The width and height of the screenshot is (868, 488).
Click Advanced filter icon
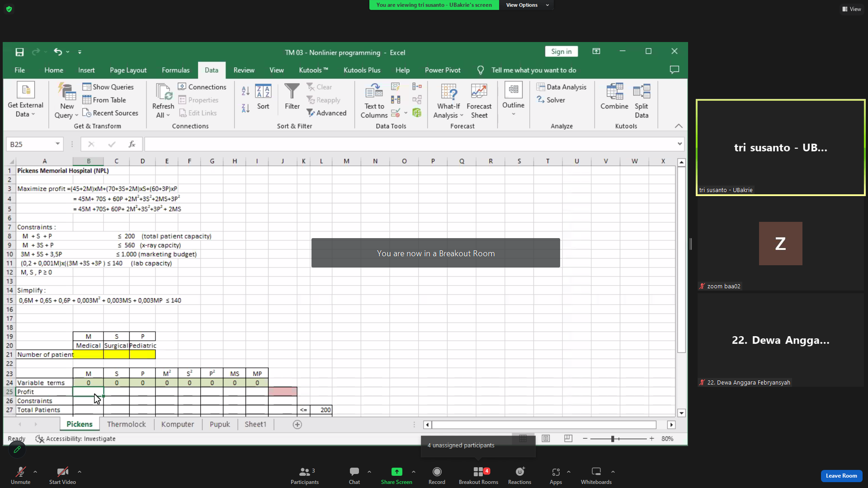(x=311, y=113)
